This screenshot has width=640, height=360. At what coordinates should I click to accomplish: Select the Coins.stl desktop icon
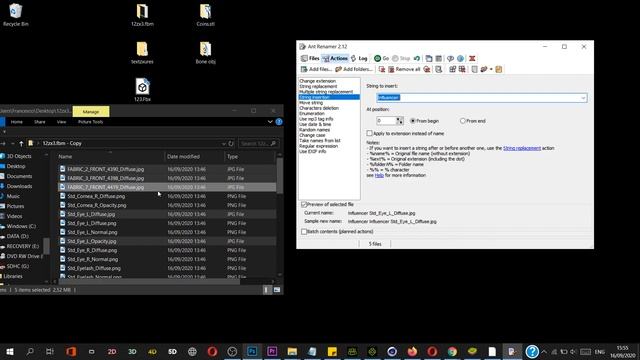tap(205, 15)
